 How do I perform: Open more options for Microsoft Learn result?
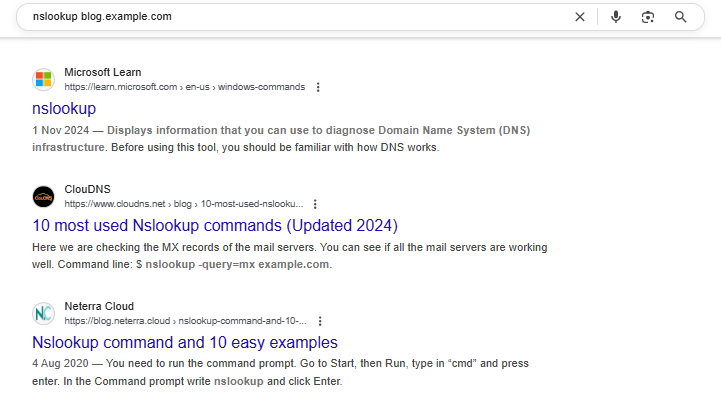point(318,87)
